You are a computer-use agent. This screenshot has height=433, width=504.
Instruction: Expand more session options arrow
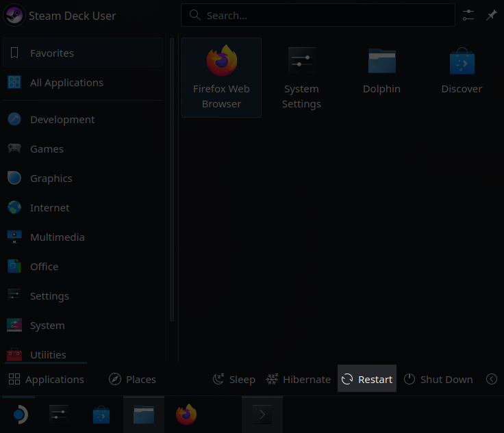coord(491,379)
